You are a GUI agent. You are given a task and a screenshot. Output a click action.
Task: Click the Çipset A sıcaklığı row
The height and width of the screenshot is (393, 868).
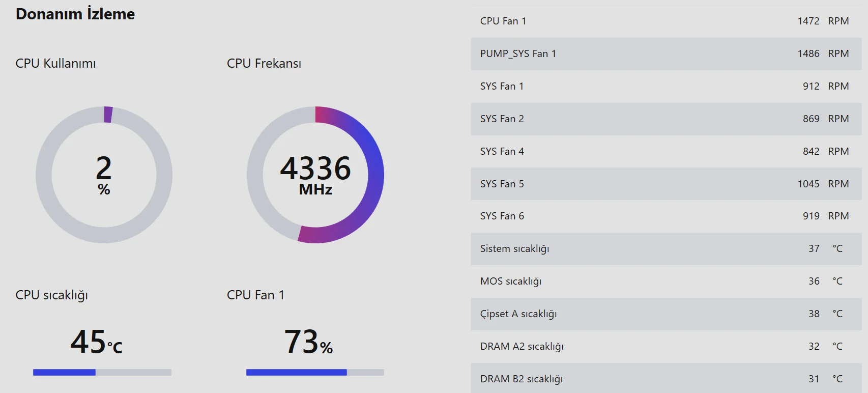pyautogui.click(x=667, y=314)
